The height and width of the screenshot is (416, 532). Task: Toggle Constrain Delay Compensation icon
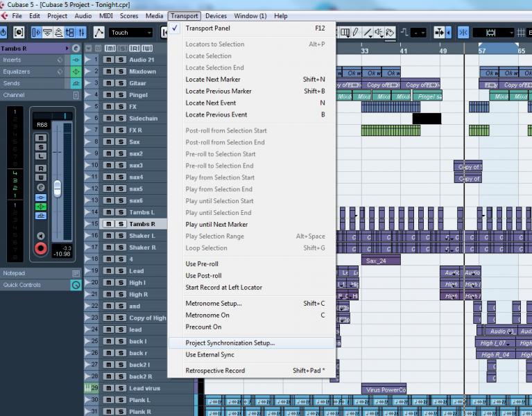(19, 33)
